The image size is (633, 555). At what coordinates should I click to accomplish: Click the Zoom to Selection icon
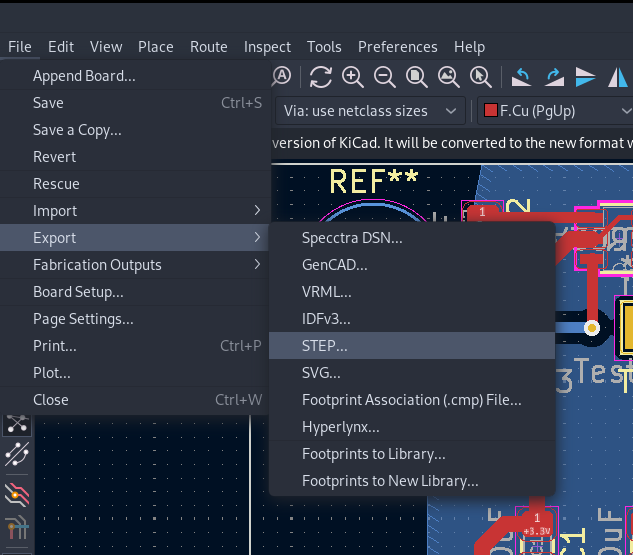click(x=480, y=76)
